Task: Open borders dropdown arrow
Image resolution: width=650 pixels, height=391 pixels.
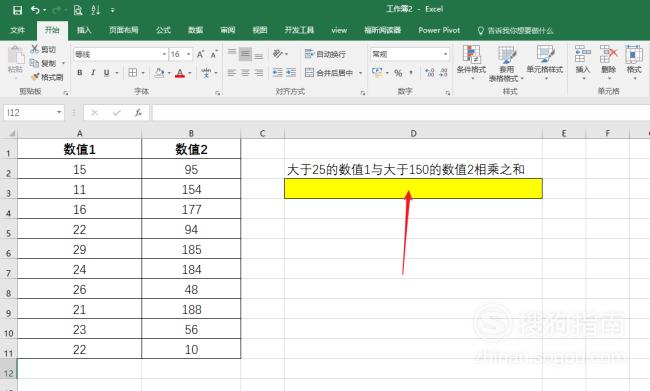Action: (143, 73)
